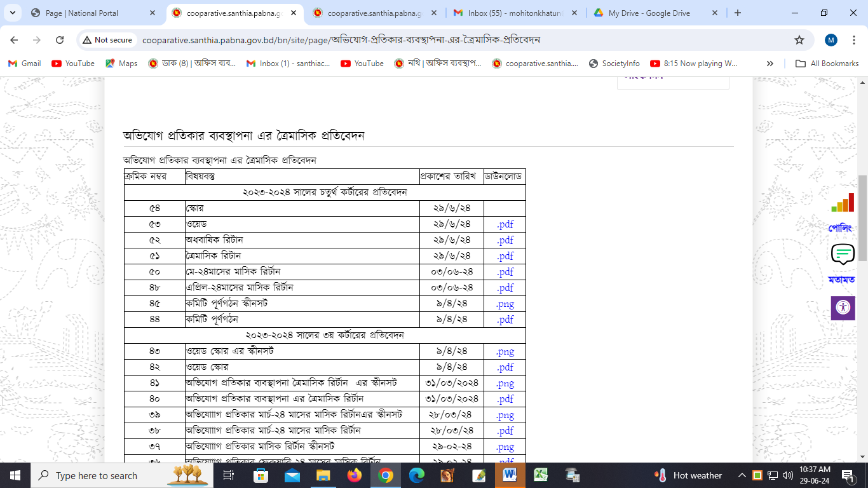Open the polling bar chart icon
868x488 pixels.
843,203
